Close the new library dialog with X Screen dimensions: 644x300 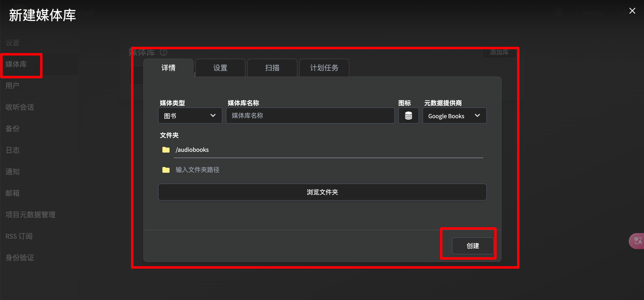632,11
